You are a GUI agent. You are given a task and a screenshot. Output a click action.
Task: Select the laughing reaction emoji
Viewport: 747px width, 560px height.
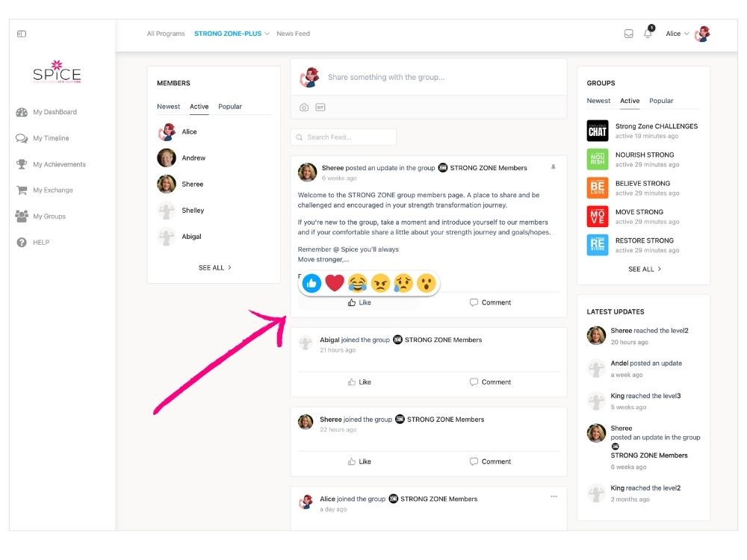(x=358, y=283)
